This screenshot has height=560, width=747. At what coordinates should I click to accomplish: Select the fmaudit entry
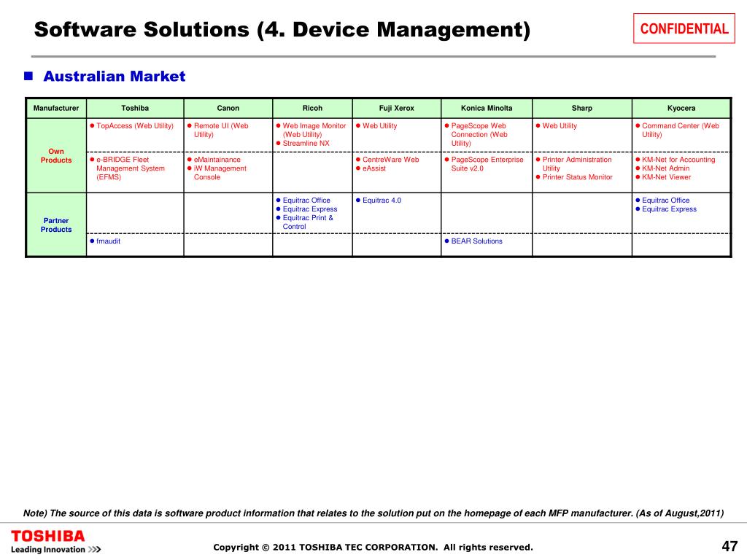(x=108, y=241)
